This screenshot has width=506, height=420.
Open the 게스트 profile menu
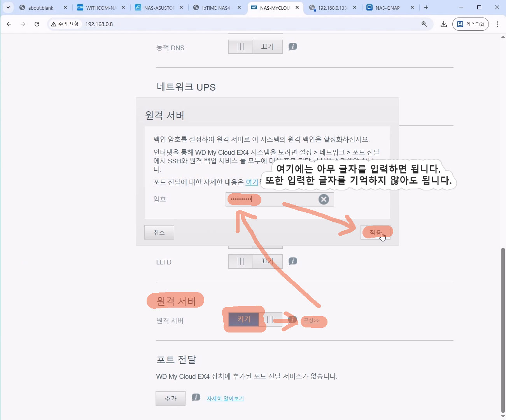(470, 24)
